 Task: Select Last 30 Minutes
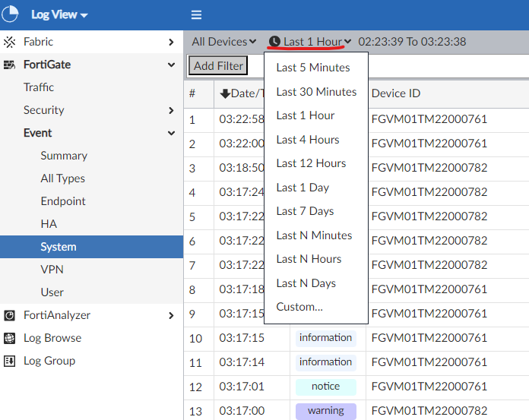coord(316,92)
